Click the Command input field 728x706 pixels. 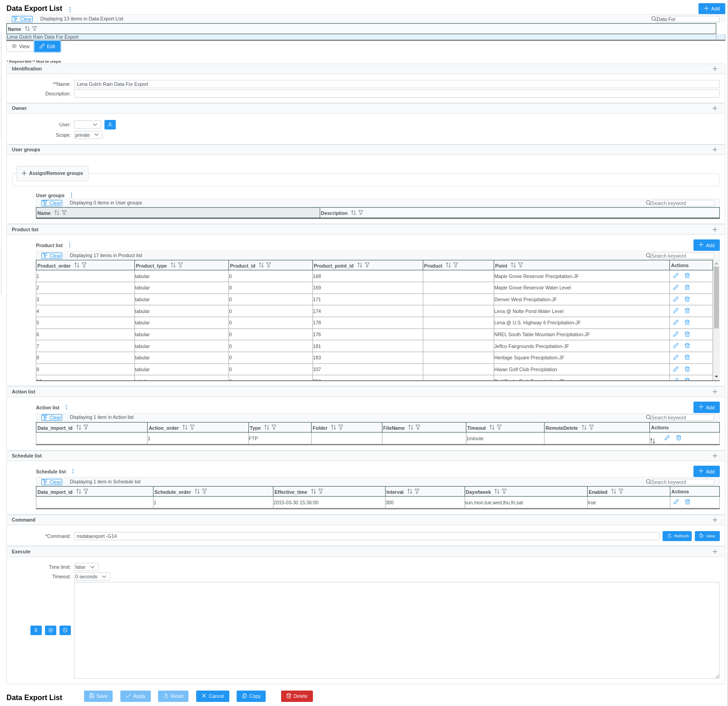coord(366,536)
